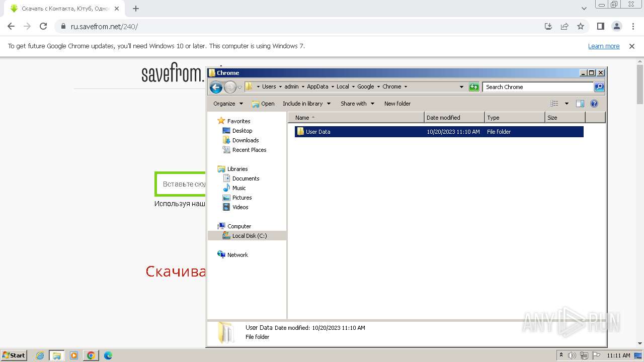Screen dimensions: 644x362
Task: Open the Chrome share page icon
Action: pos(565,26)
